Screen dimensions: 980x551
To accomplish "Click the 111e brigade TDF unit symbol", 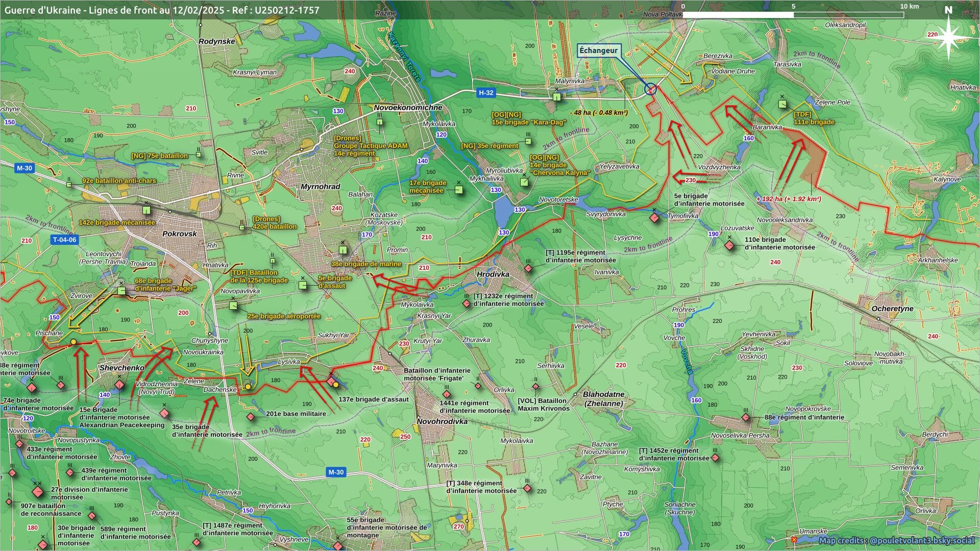I will [782, 104].
